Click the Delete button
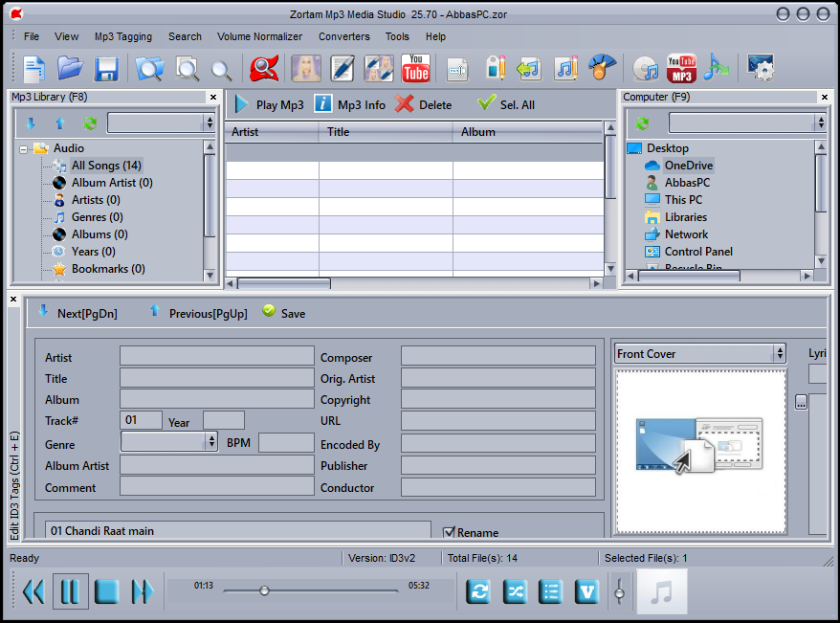Viewport: 840px width, 623px height. tap(424, 104)
